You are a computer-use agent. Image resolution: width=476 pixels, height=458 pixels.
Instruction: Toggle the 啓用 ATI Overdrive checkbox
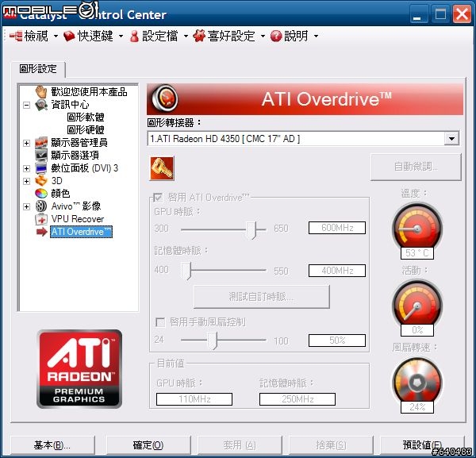(158, 198)
